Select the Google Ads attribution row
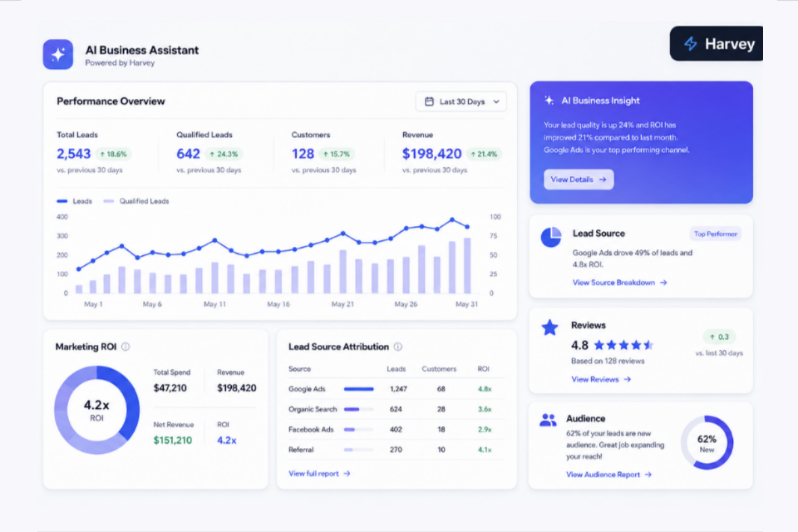Screen dimensions: 798x532 (x=396, y=389)
